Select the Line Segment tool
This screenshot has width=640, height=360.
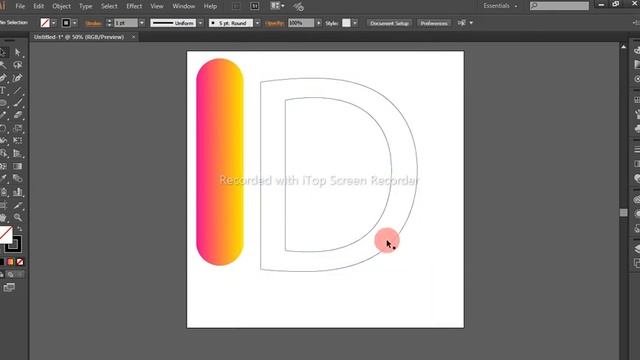[x=17, y=90]
